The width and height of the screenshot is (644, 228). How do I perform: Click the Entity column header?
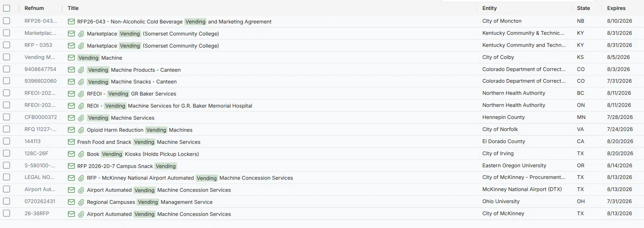[489, 8]
